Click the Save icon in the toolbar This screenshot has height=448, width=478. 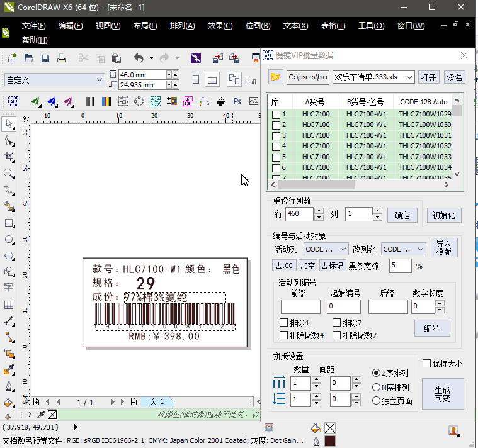(45, 59)
